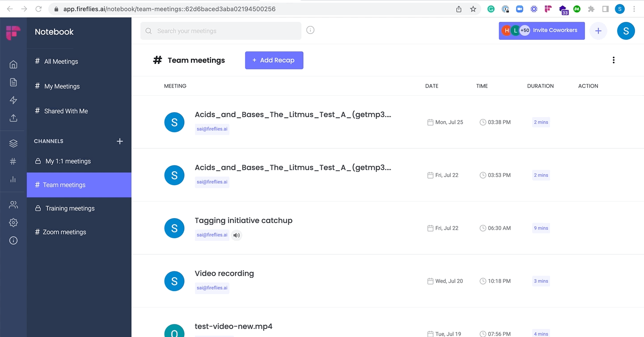Click the browser share icon in address bar
The image size is (644, 337).
click(459, 9)
